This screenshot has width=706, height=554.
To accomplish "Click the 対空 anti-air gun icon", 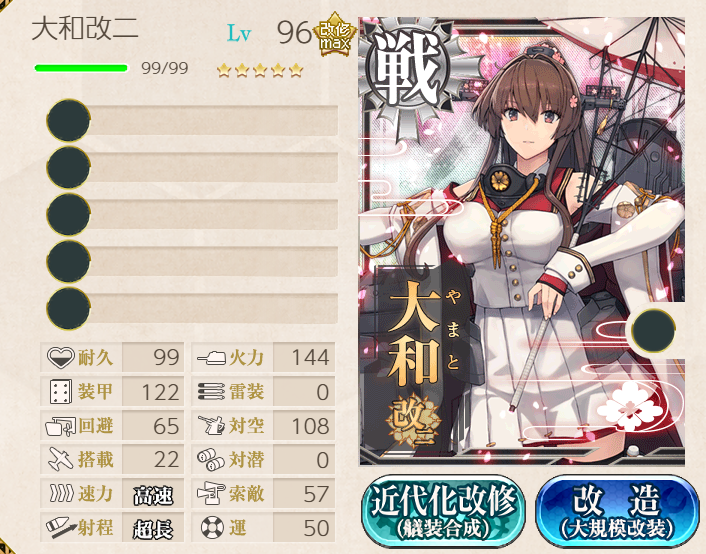I will (x=212, y=426).
